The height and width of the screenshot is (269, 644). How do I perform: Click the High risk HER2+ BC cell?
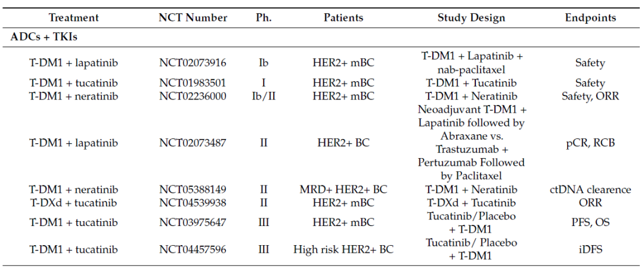343,249
